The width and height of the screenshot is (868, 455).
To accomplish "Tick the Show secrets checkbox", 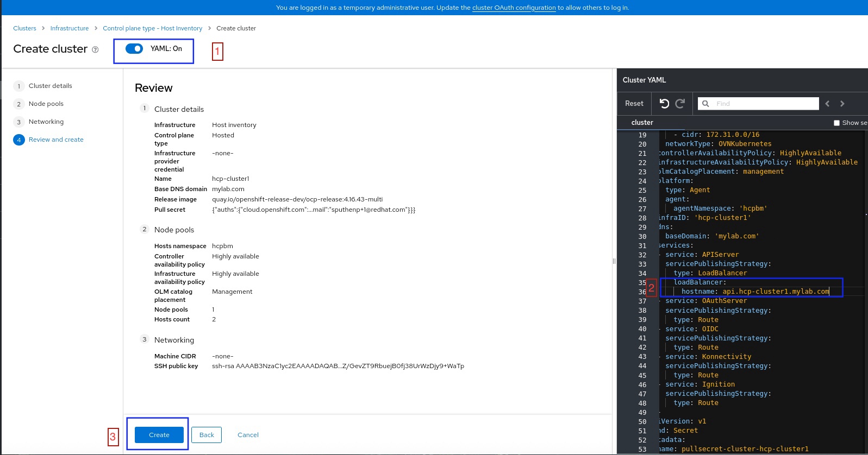I will (837, 123).
